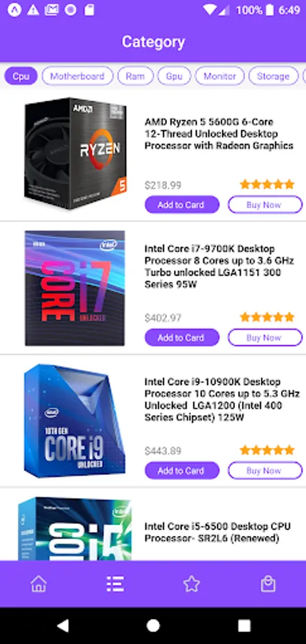Tap the category list icon in bottom bar

click(115, 583)
